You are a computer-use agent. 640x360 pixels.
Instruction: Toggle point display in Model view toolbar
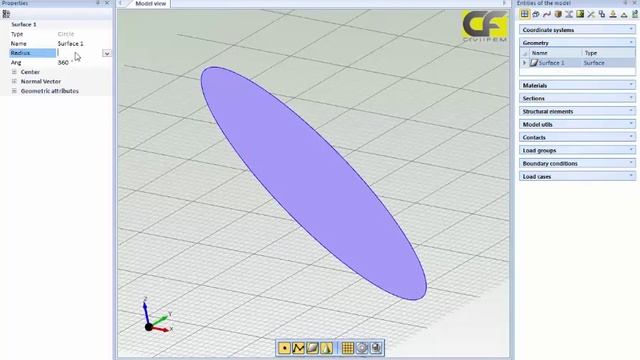[x=284, y=348]
